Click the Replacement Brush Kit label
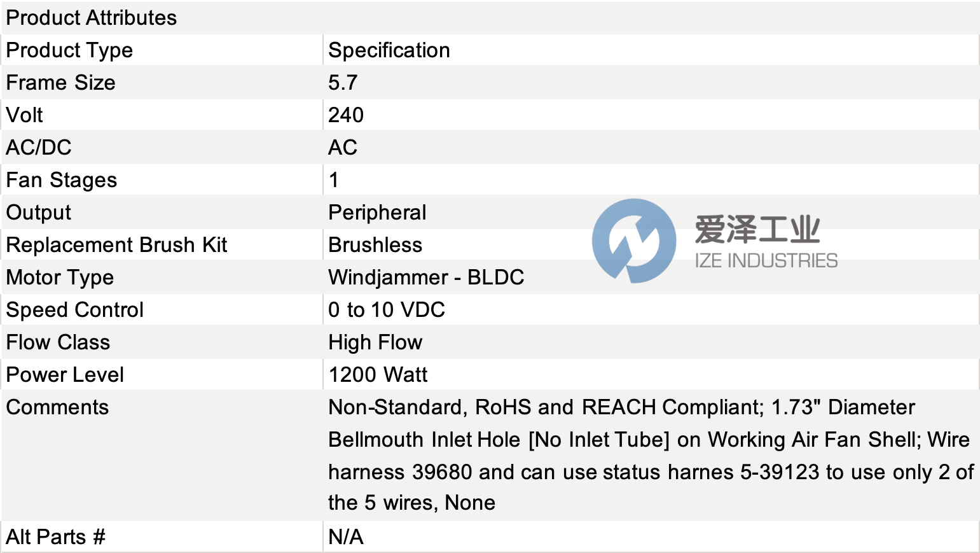 (116, 245)
